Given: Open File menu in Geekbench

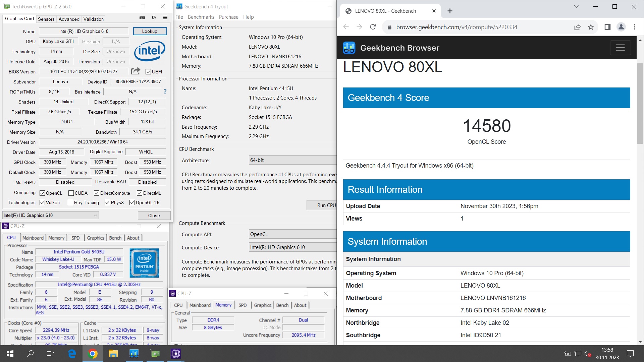Looking at the screenshot, I should (x=179, y=17).
